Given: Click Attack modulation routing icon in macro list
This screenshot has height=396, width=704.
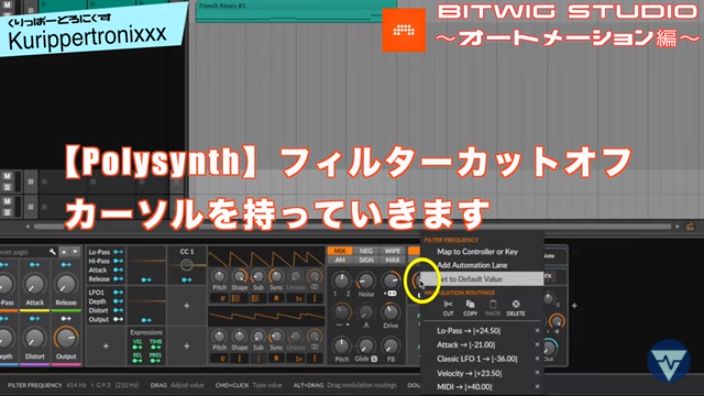Looking at the screenshot, I should tap(119, 270).
